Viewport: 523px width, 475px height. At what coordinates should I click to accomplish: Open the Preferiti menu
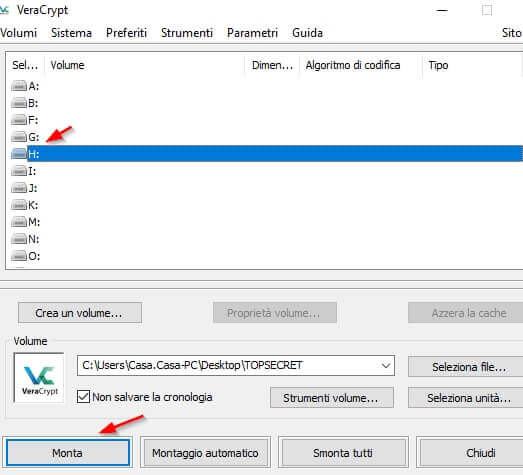pyautogui.click(x=126, y=33)
